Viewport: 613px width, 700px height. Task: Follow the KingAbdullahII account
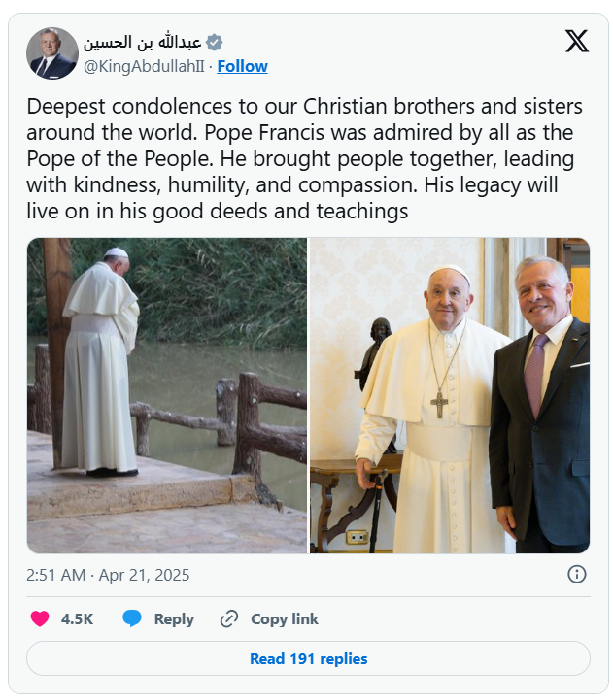(242, 66)
